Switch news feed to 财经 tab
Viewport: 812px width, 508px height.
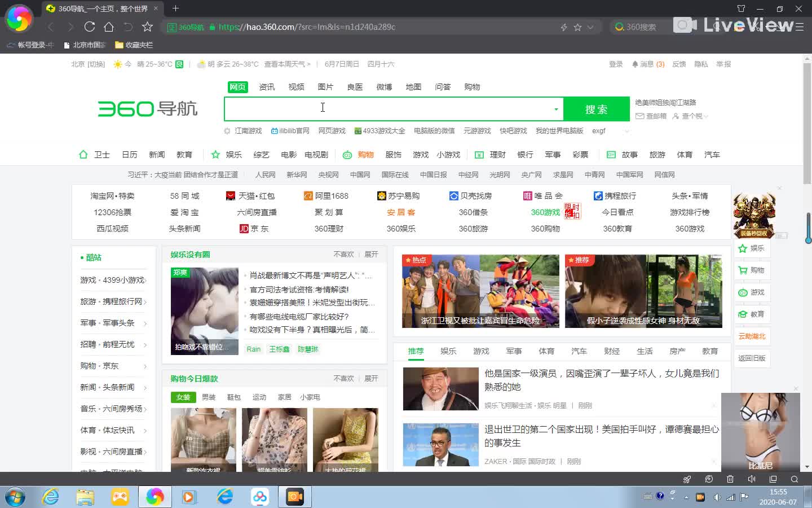tap(612, 351)
